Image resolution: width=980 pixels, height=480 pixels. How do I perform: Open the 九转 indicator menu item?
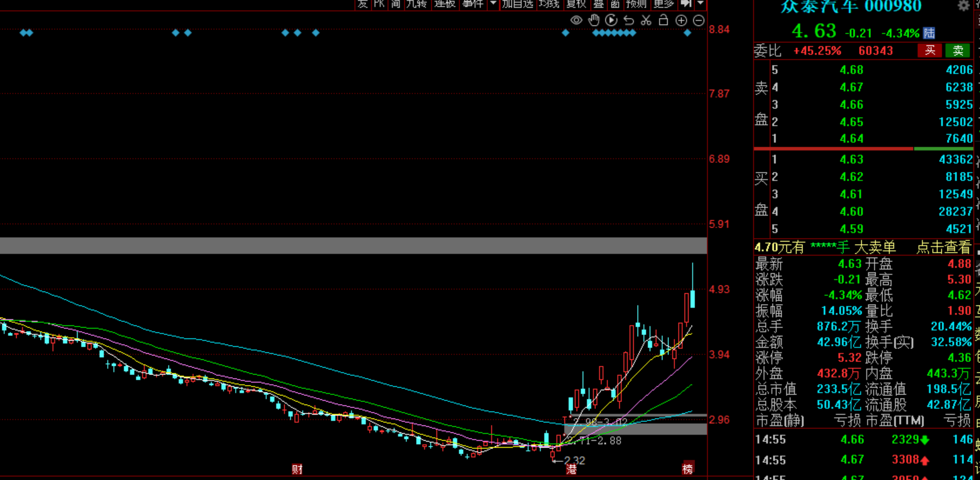click(x=417, y=3)
